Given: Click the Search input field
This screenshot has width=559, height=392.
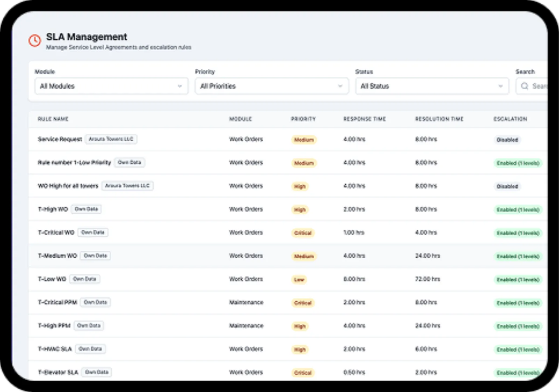Looking at the screenshot, I should click(x=532, y=86).
